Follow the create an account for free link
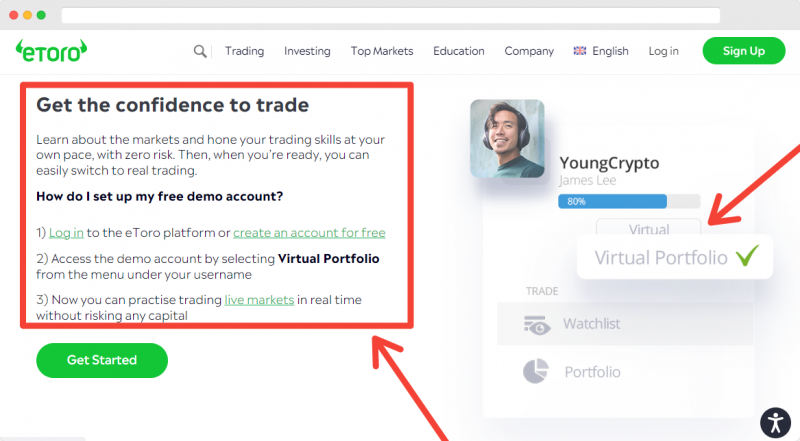The width and height of the screenshot is (800, 441). pyautogui.click(x=309, y=233)
